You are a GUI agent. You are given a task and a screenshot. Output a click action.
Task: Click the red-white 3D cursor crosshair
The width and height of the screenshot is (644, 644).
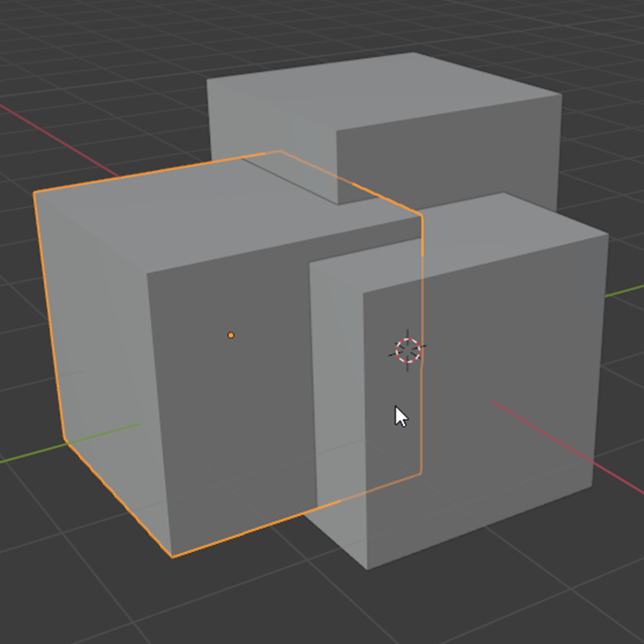coord(408,351)
